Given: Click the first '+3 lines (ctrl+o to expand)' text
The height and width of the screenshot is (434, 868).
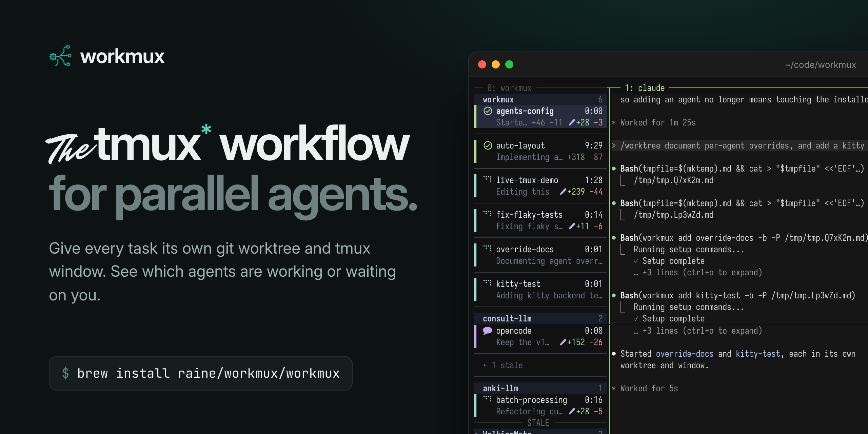Looking at the screenshot, I should (698, 272).
